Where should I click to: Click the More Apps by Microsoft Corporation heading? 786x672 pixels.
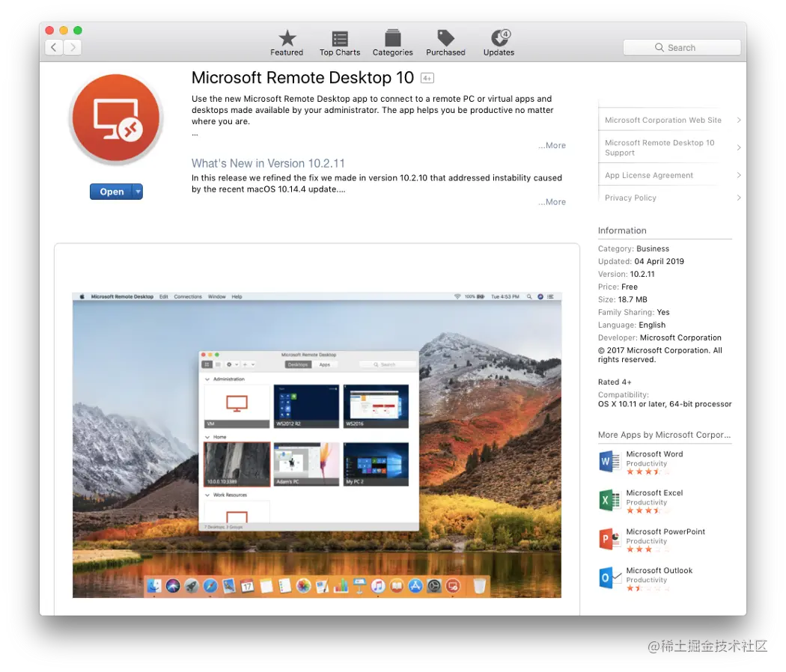(664, 435)
